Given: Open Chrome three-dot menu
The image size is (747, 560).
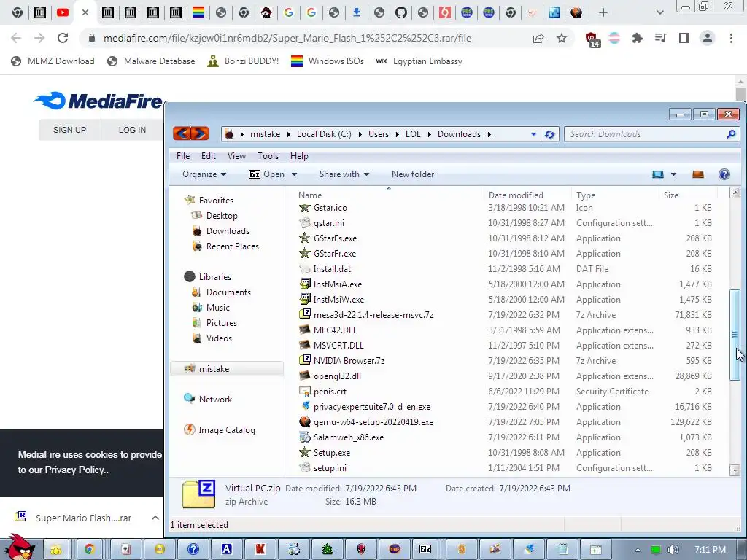Looking at the screenshot, I should pyautogui.click(x=731, y=38).
